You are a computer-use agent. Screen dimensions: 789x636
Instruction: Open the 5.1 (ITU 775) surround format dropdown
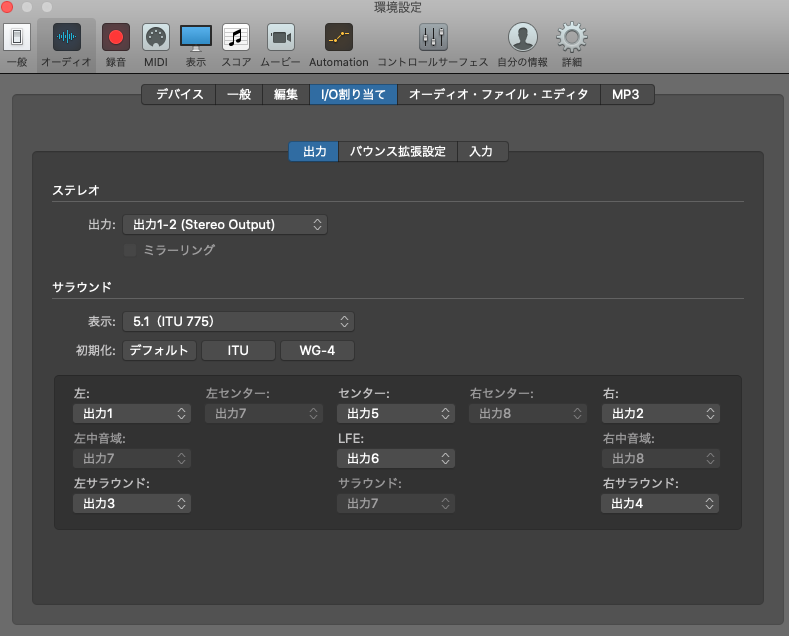click(x=238, y=321)
